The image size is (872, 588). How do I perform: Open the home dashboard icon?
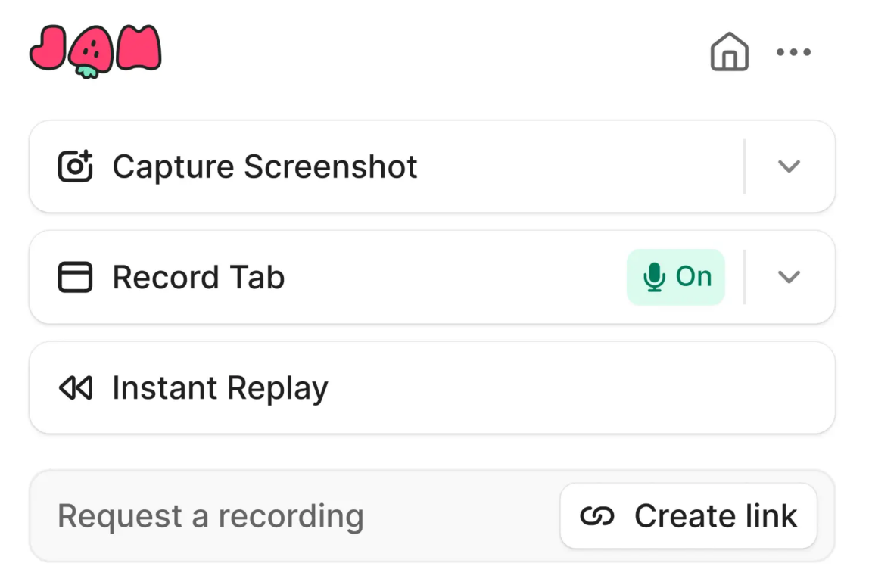(729, 51)
